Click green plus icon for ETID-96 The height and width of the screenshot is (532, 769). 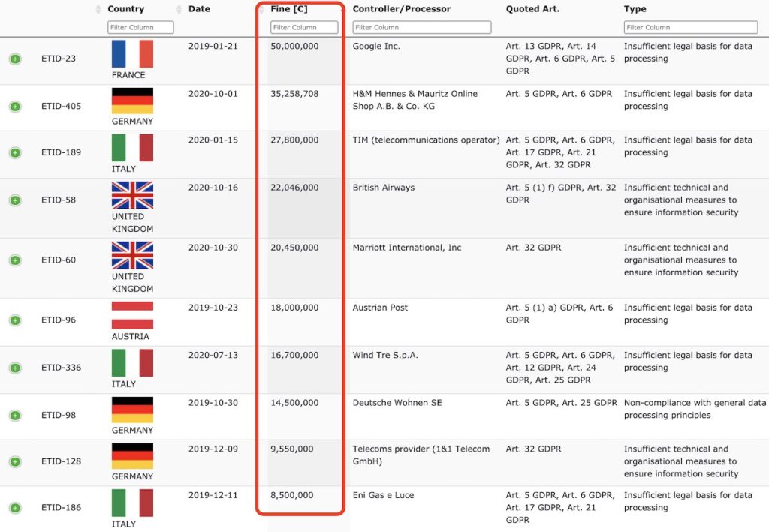click(15, 320)
